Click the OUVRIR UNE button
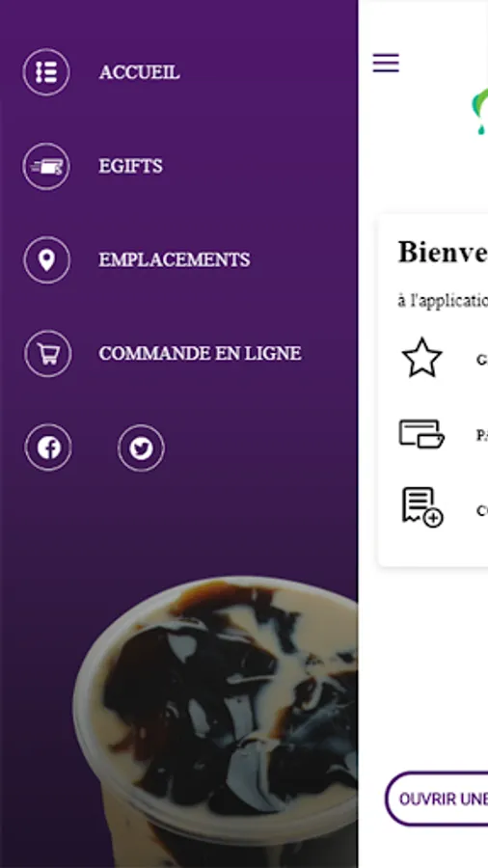Screen dimensions: 488x868 click(437, 799)
